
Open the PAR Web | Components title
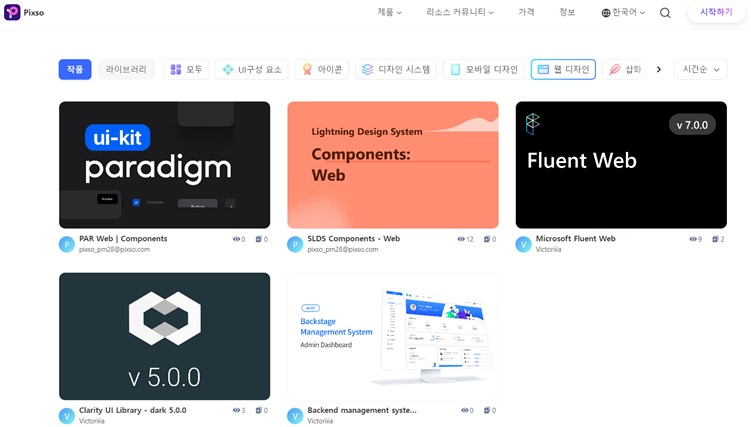(x=123, y=239)
